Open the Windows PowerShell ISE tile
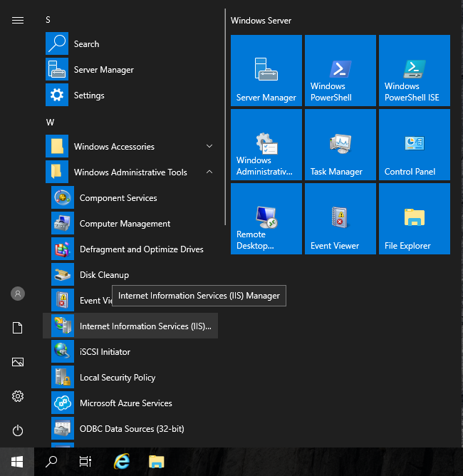 tap(414, 71)
